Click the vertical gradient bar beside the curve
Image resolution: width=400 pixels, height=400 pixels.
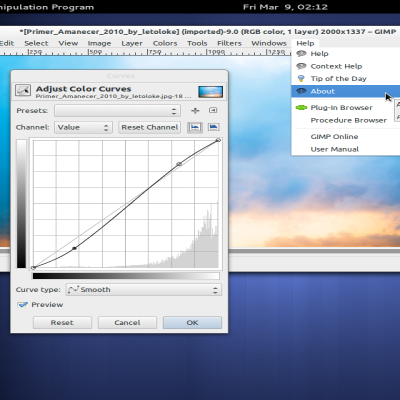[x=21, y=204]
